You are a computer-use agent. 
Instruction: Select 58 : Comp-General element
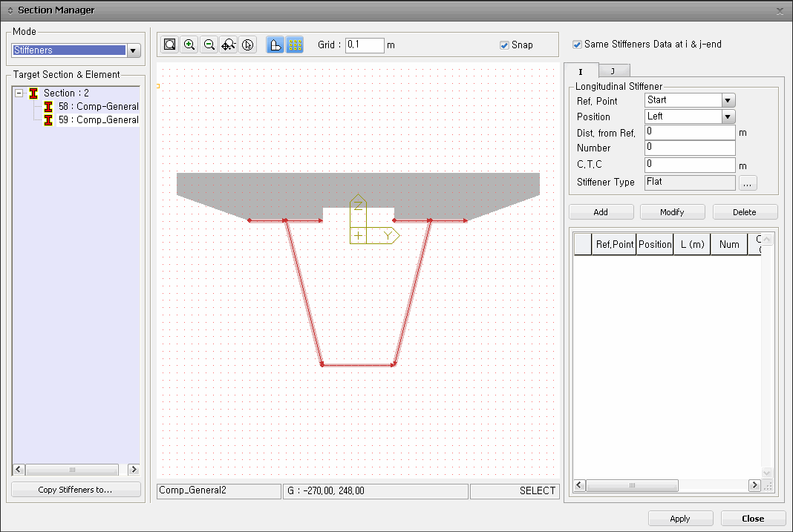point(98,107)
